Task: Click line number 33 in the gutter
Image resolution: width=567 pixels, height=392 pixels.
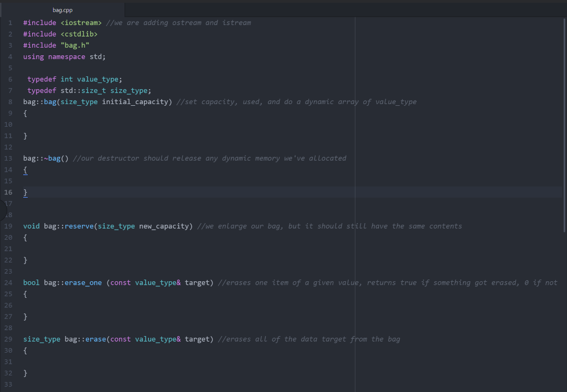Action: tap(8, 384)
